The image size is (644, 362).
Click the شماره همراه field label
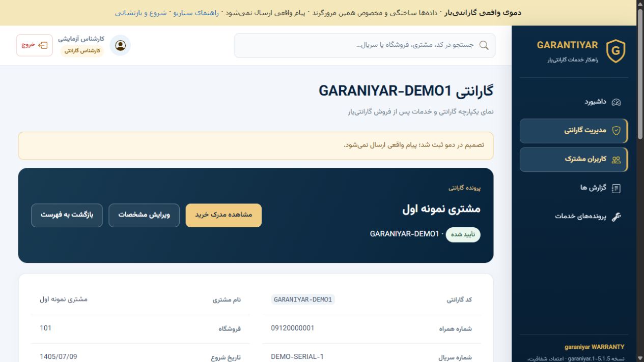[455, 329]
